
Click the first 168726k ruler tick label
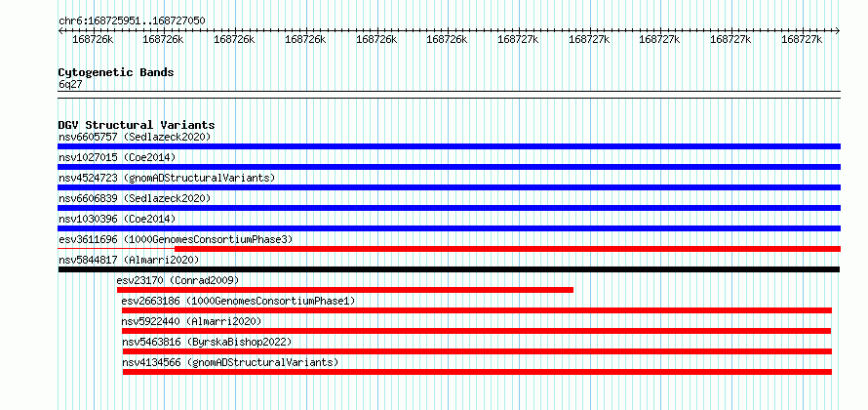[93, 40]
